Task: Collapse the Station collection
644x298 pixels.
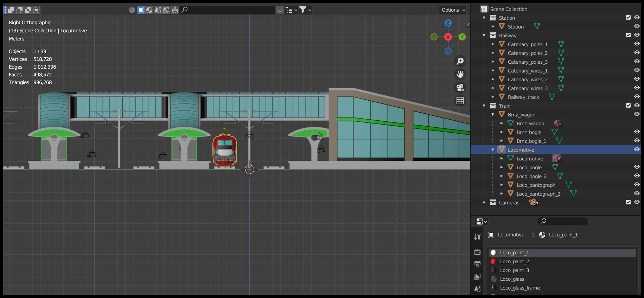Action: pyautogui.click(x=484, y=18)
